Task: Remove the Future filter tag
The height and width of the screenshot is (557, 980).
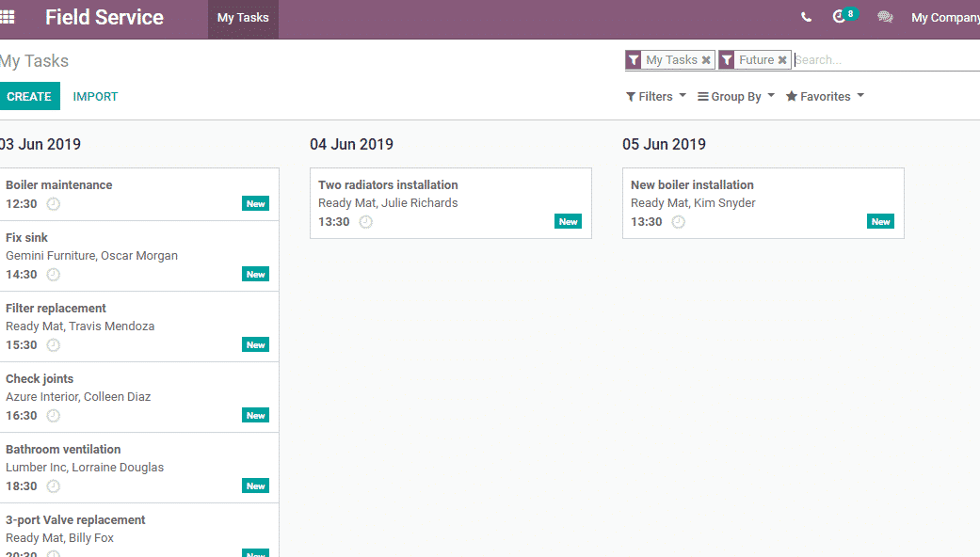Action: [x=782, y=60]
